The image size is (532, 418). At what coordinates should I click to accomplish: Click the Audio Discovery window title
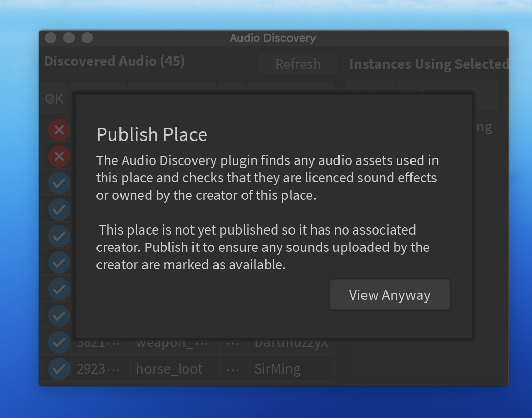click(273, 38)
